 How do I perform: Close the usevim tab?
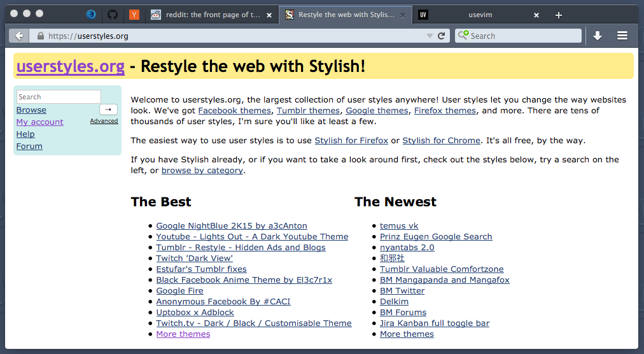[x=536, y=15]
